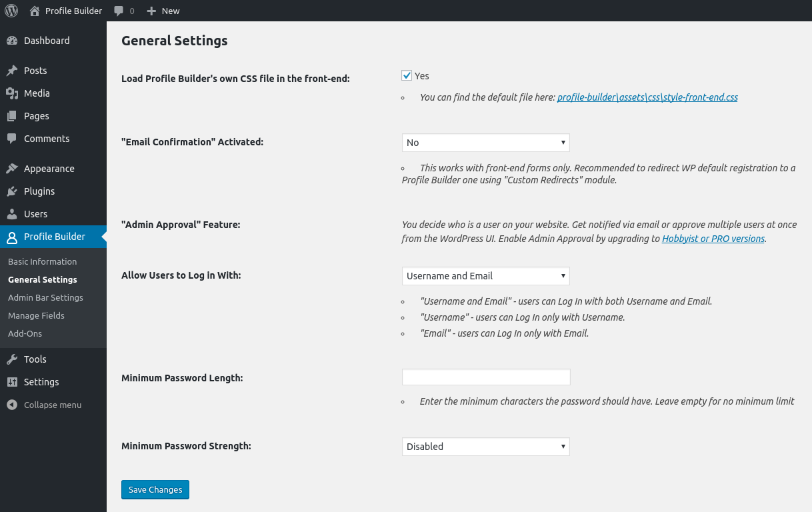
Task: Open the Email Confirmation Activated dropdown
Action: pos(485,143)
